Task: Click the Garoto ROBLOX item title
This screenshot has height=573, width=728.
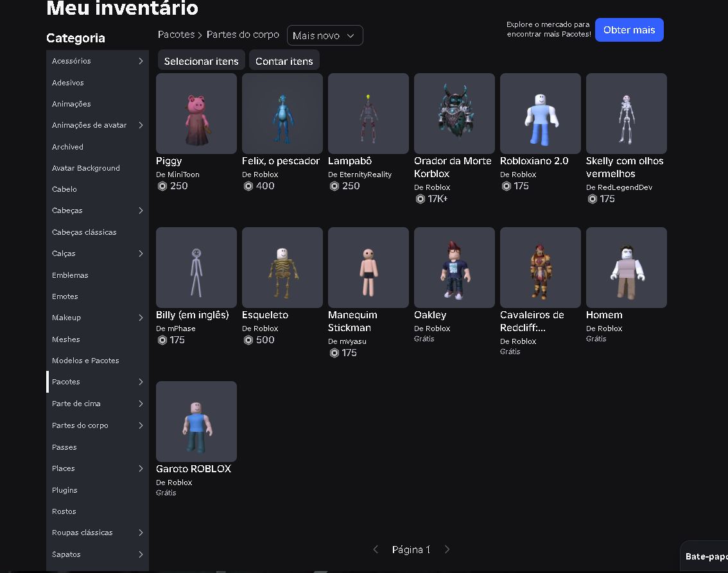Action: coord(194,469)
